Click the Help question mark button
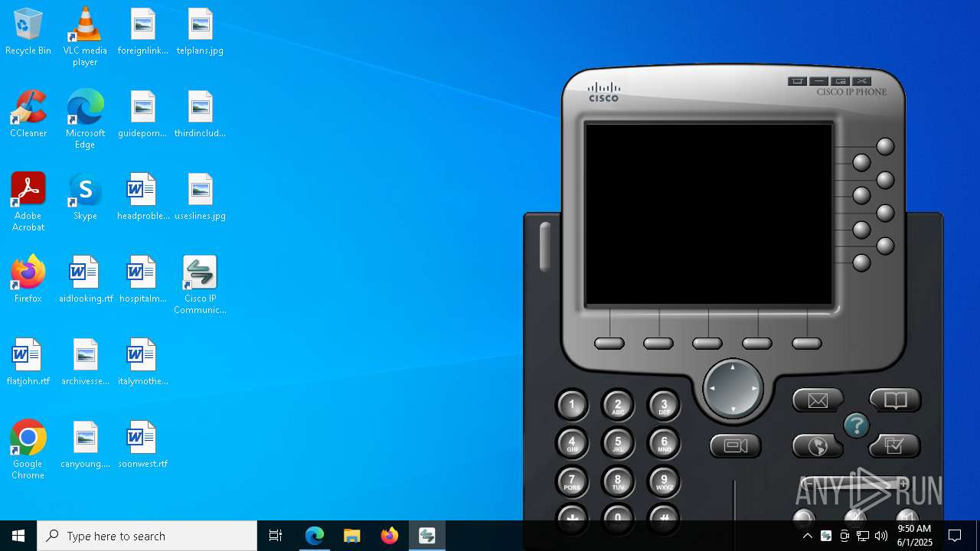Viewport: 980px width, 551px height. [856, 425]
